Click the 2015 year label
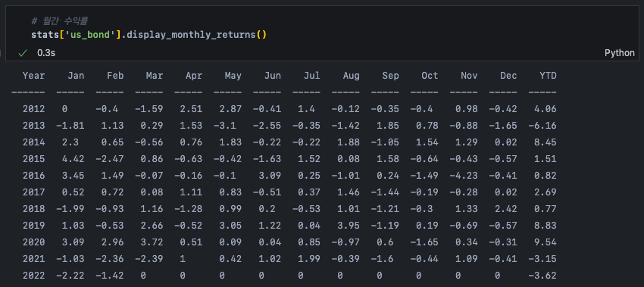Viewport: 644px width, 287px height. (x=33, y=159)
